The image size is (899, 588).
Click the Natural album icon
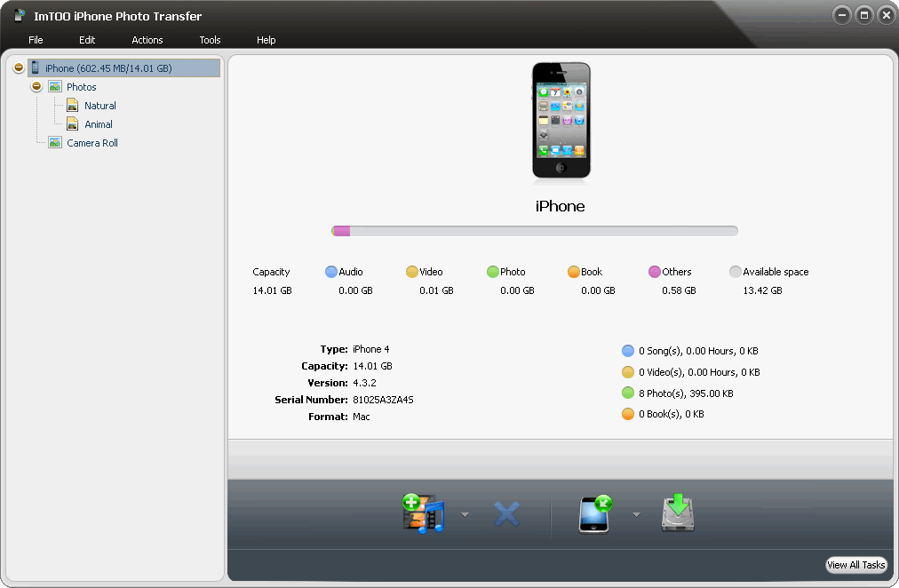[72, 106]
